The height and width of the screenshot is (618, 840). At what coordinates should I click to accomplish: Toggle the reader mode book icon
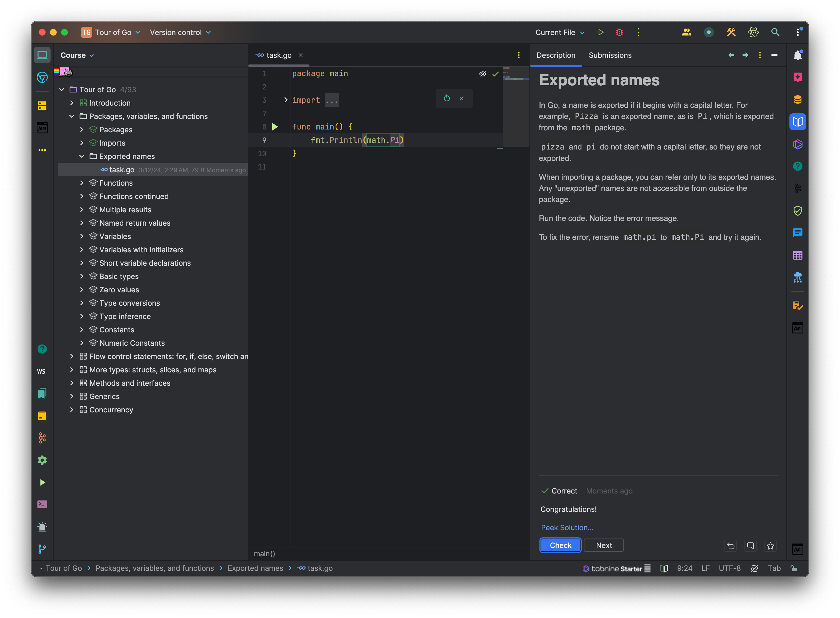(x=664, y=568)
